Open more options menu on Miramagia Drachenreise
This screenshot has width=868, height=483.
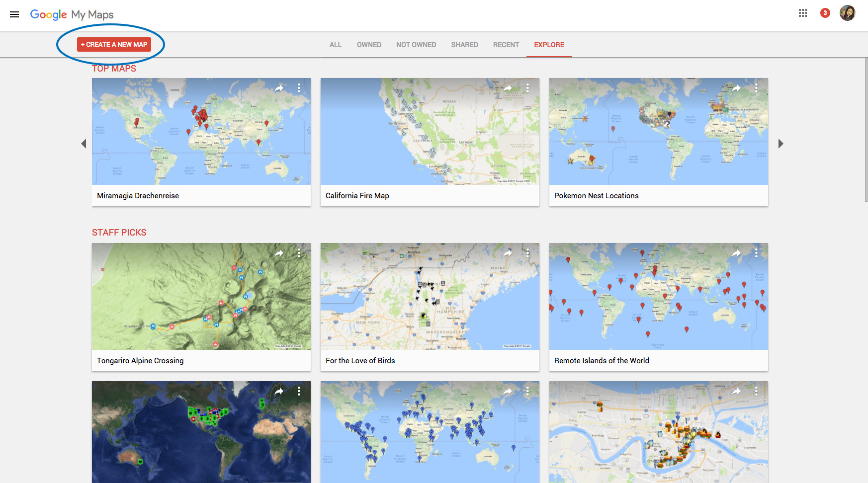click(299, 88)
